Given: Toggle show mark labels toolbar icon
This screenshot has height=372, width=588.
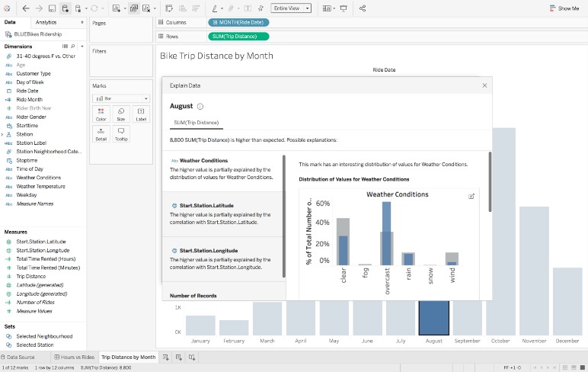Looking at the screenshot, I should click(x=248, y=8).
